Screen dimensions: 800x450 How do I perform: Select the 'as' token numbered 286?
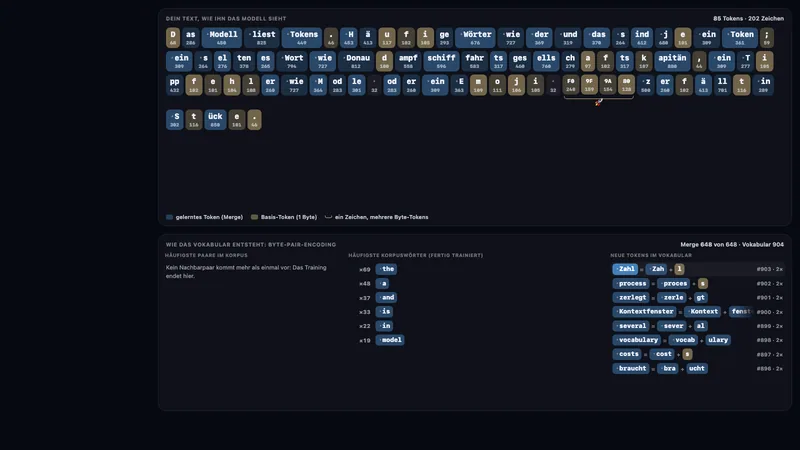tap(190, 37)
